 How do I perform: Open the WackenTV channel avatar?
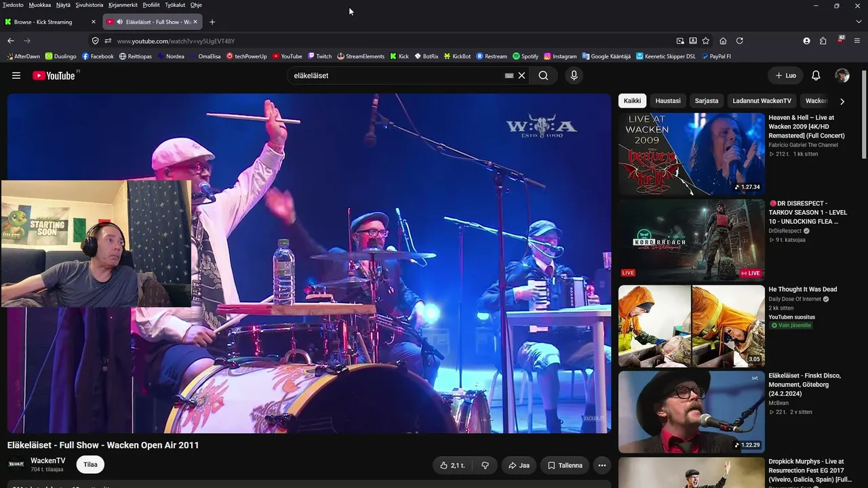pos(16,464)
